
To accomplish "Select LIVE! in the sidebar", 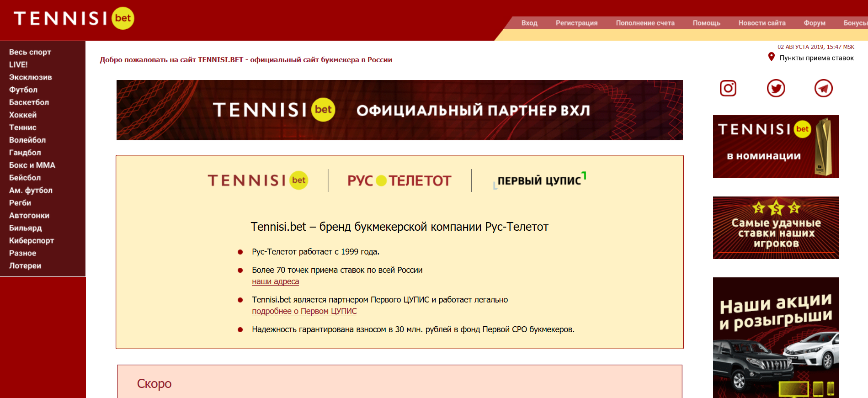I will click(x=18, y=65).
